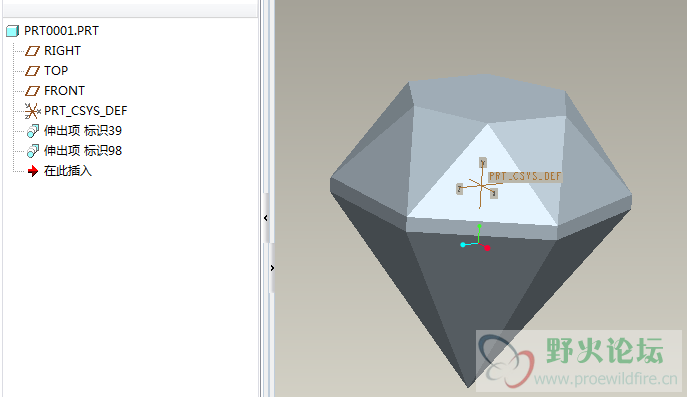Click the PRT_CSYS_DEF coordinate system icon
687x397 pixels.
(32, 111)
